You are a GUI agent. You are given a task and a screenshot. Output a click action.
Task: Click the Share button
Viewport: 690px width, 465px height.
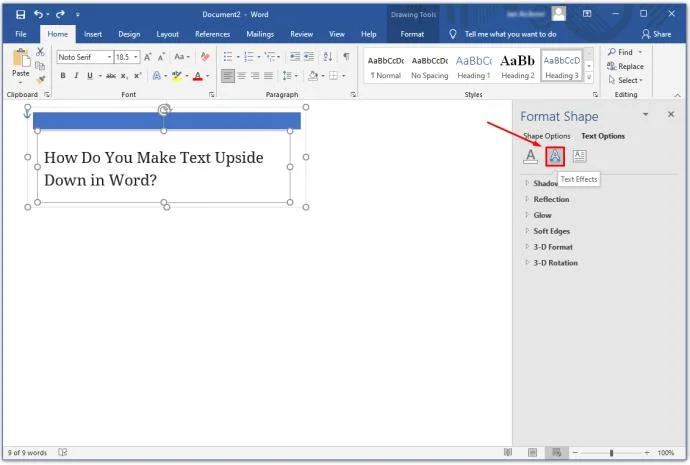click(656, 34)
